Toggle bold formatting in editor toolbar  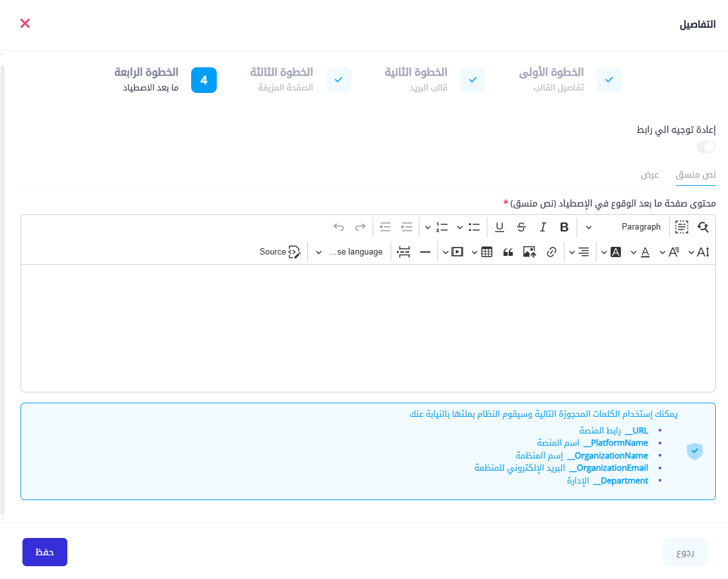[x=564, y=227]
